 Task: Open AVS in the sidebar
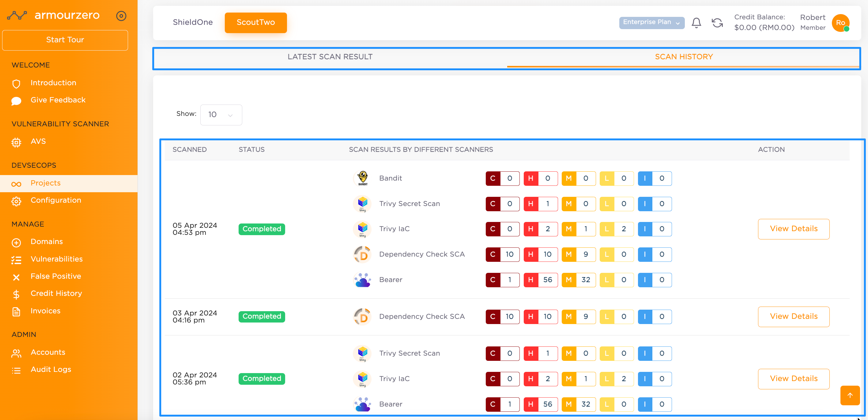point(38,141)
